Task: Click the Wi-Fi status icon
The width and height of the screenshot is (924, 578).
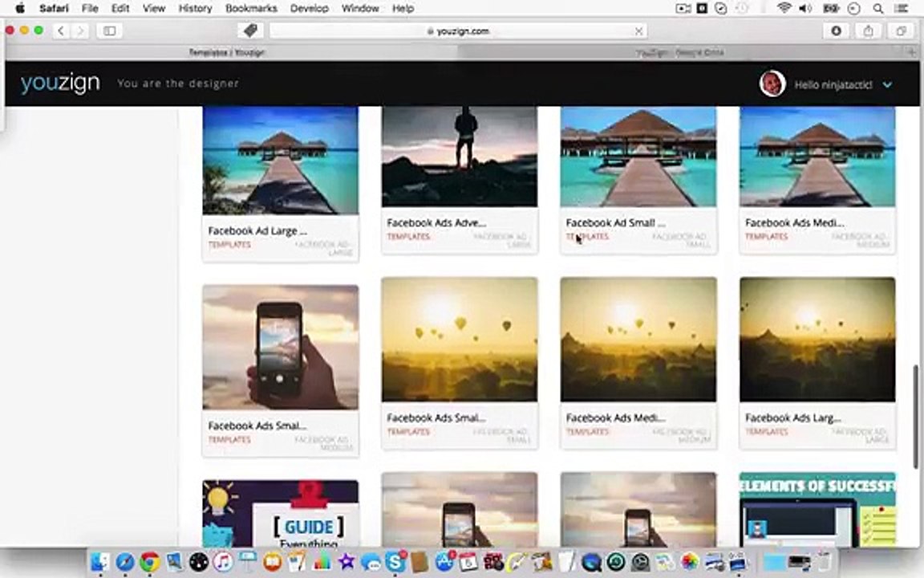Action: 784,8
